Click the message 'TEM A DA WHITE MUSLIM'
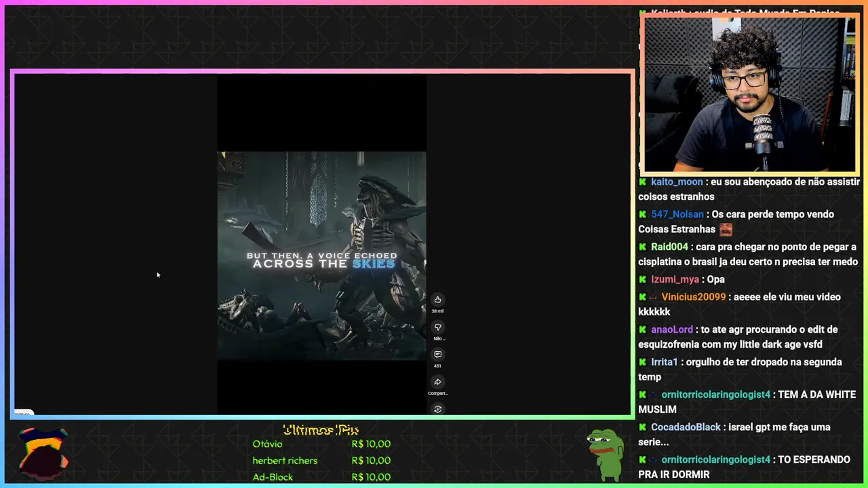This screenshot has height=488, width=868. pos(747,402)
